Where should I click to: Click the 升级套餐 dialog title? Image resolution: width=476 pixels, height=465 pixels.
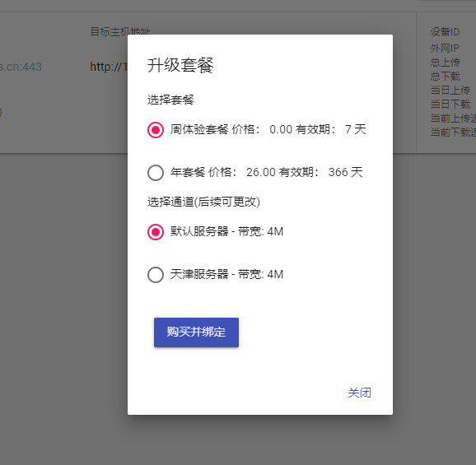coord(180,65)
